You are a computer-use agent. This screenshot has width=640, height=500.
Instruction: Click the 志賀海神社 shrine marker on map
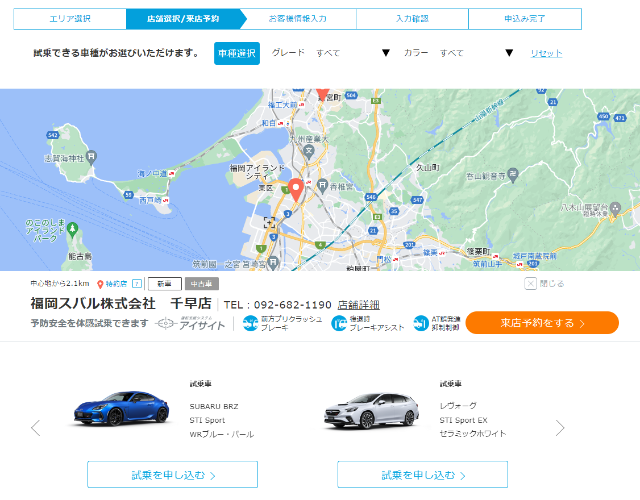[x=92, y=157]
